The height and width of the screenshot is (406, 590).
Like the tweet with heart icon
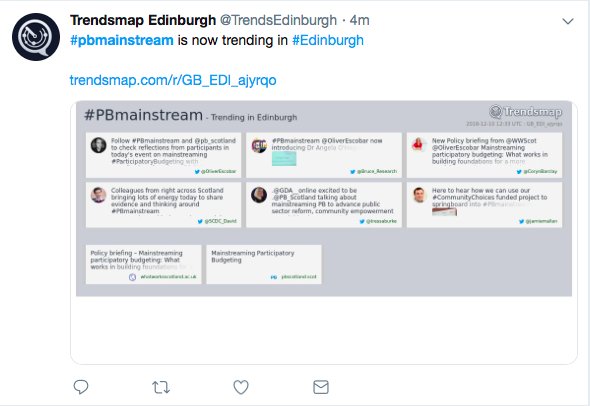tap(241, 387)
